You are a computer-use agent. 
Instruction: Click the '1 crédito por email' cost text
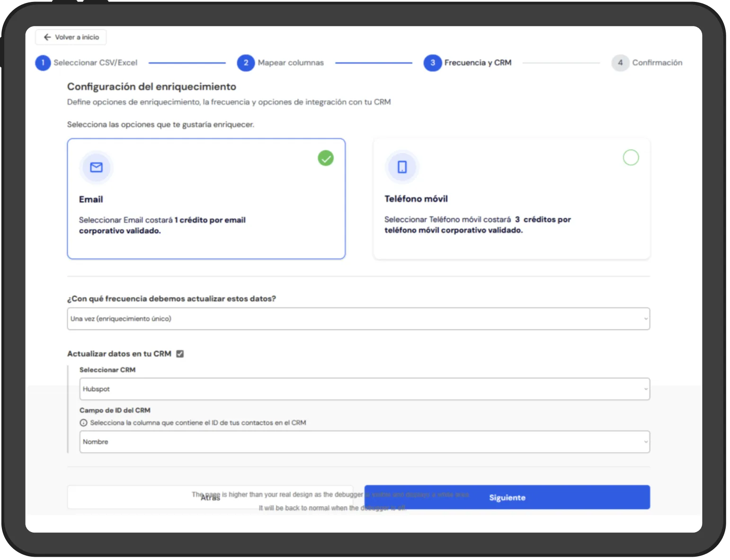[x=210, y=220]
